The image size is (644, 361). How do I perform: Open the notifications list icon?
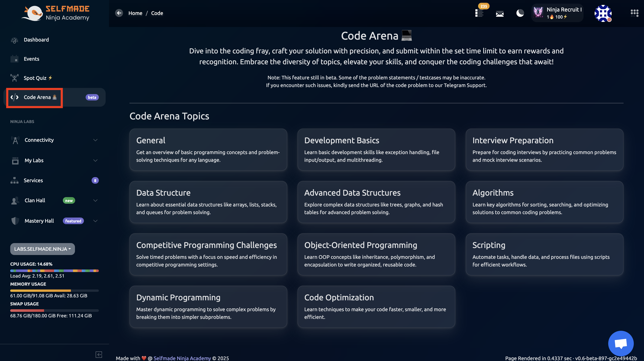click(479, 13)
